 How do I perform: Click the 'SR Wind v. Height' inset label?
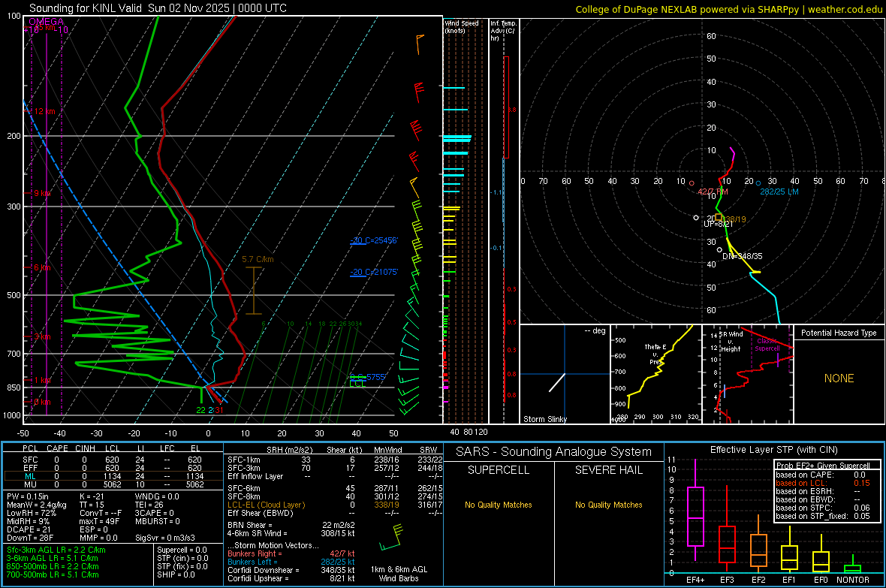coord(731,342)
